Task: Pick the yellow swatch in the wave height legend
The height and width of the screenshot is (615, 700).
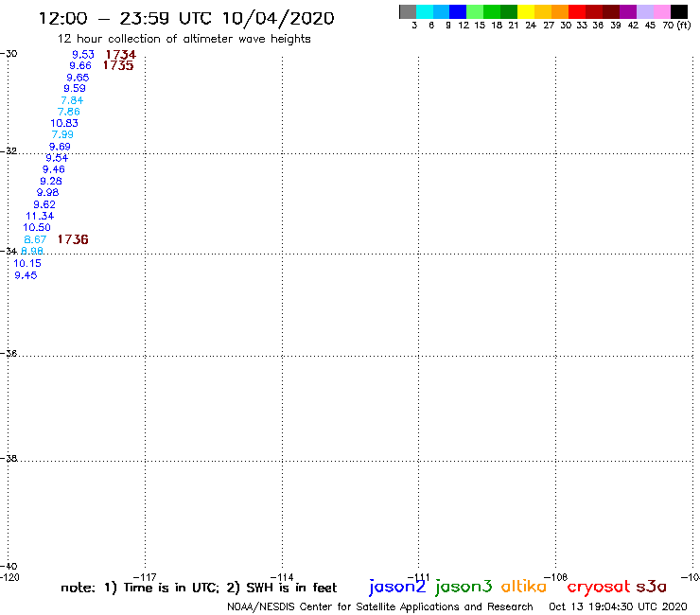Action: point(525,11)
